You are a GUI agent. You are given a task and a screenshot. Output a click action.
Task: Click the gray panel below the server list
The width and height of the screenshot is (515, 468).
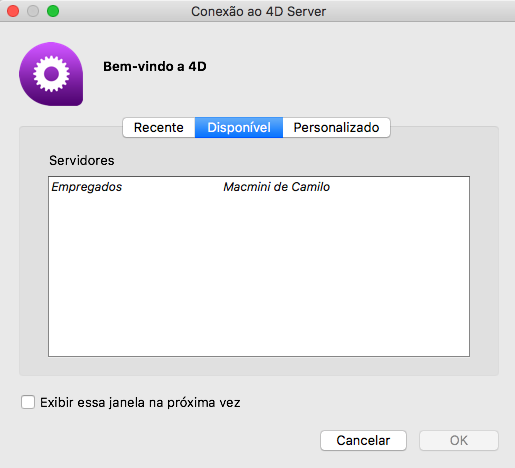click(x=259, y=366)
